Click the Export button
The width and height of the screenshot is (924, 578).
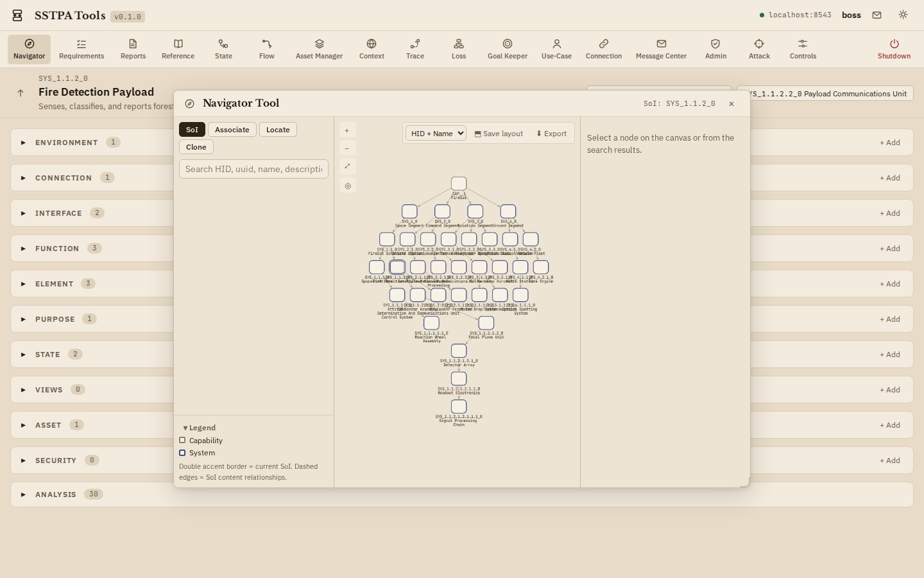pyautogui.click(x=551, y=134)
